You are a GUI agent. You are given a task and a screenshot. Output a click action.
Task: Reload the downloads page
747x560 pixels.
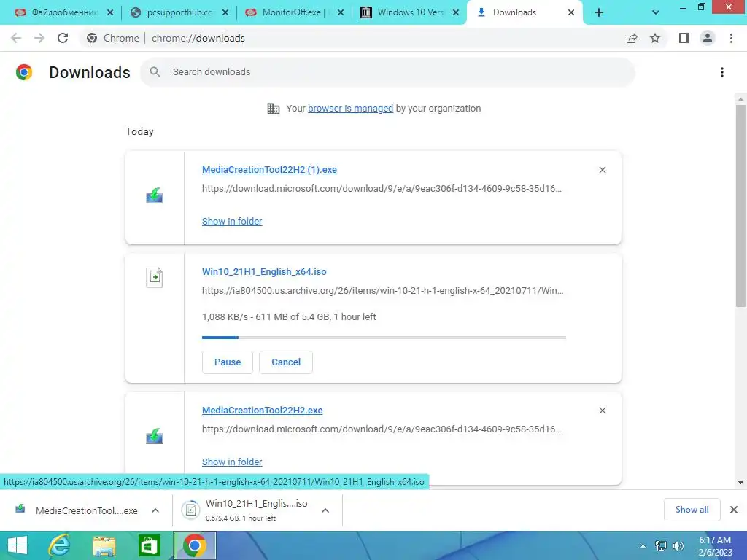click(x=63, y=38)
